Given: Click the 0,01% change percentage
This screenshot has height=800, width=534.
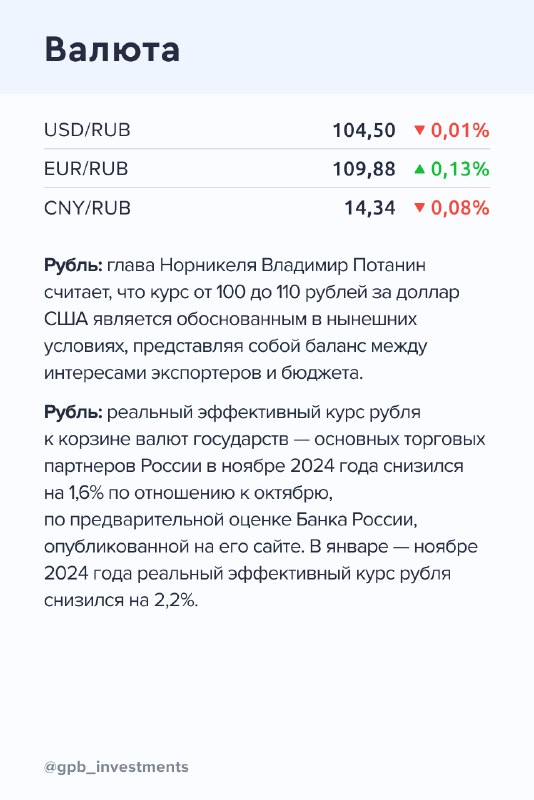Looking at the screenshot, I should (460, 131).
